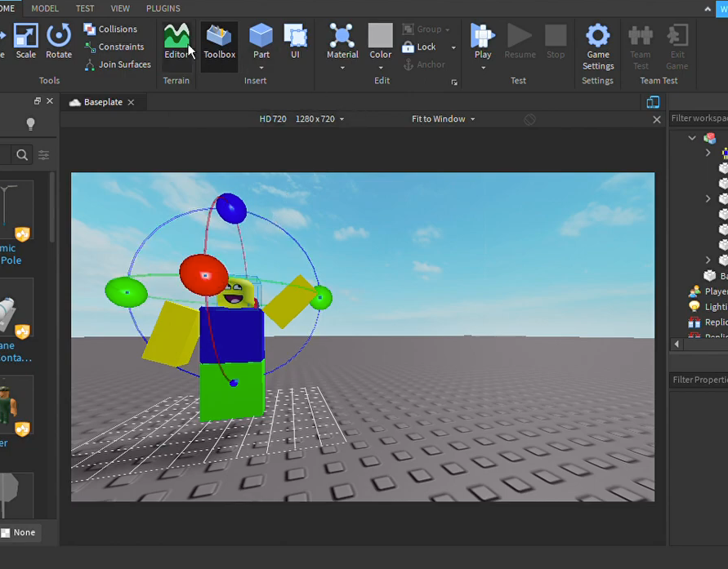Click the Stop button
The height and width of the screenshot is (569, 728).
tap(556, 42)
